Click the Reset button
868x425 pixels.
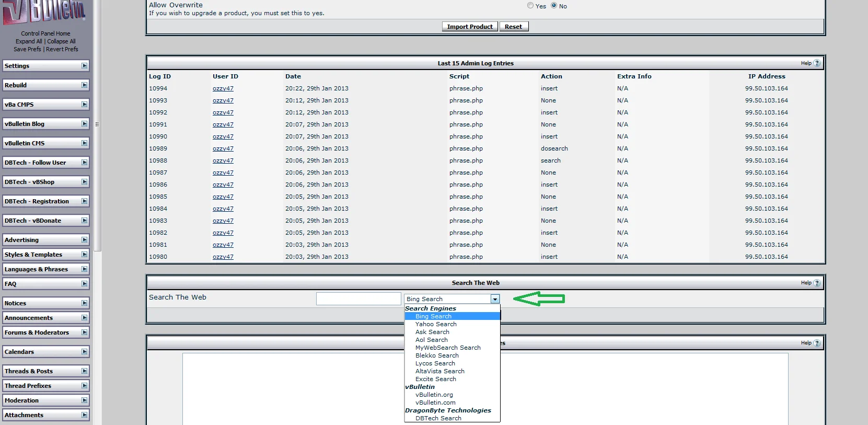point(514,27)
